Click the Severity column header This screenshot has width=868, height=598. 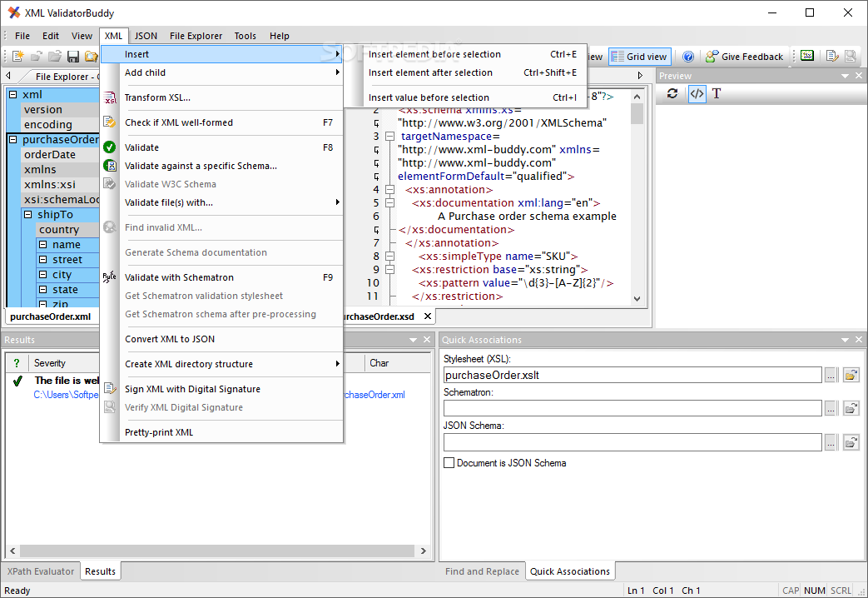[x=65, y=363]
